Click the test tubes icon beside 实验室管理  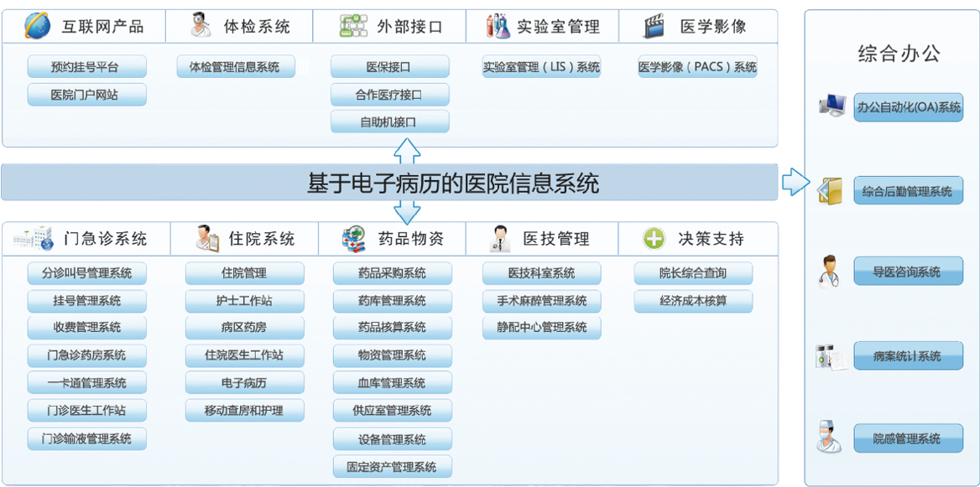click(498, 26)
